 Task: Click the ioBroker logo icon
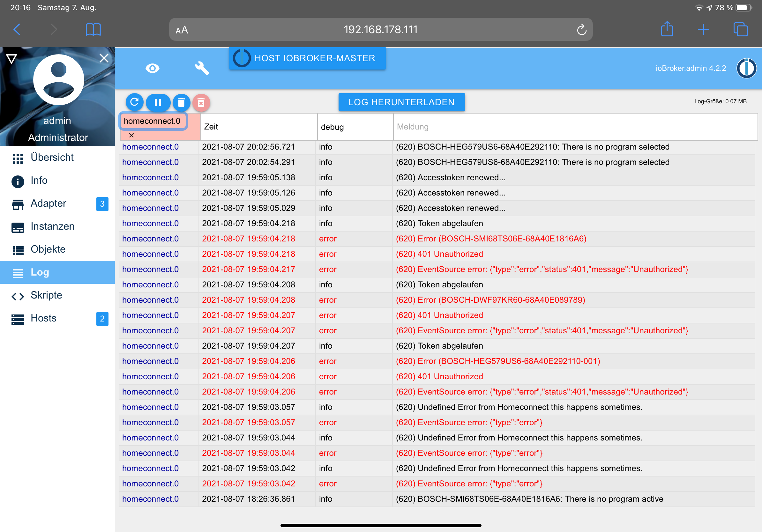[746, 68]
